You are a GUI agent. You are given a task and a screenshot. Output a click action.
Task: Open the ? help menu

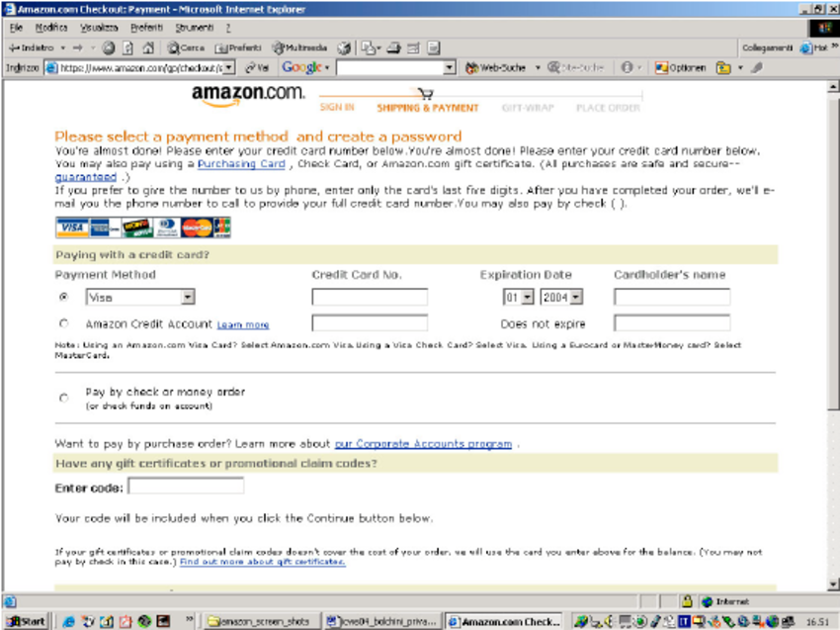pos(228,28)
